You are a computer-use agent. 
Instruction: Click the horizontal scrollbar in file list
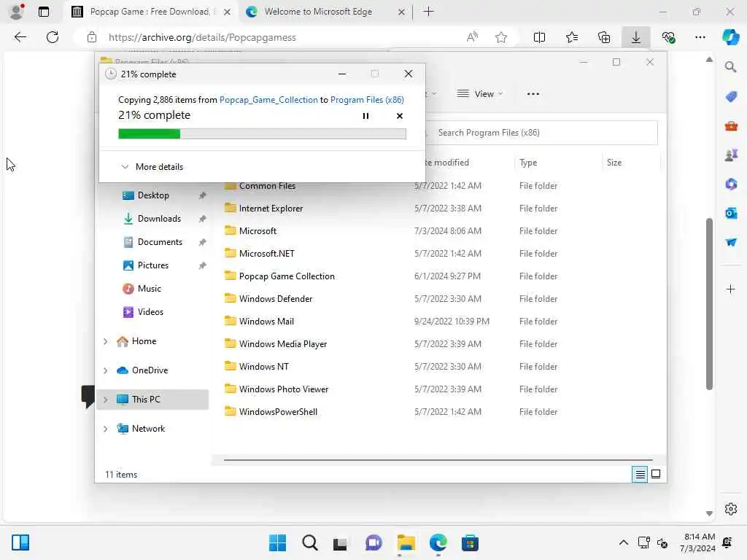438,460
